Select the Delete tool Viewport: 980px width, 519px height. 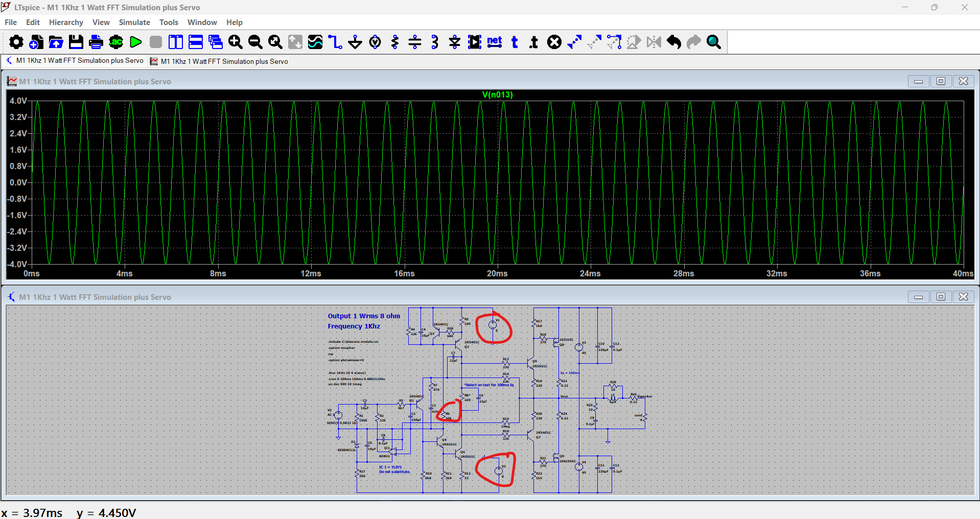[554, 42]
